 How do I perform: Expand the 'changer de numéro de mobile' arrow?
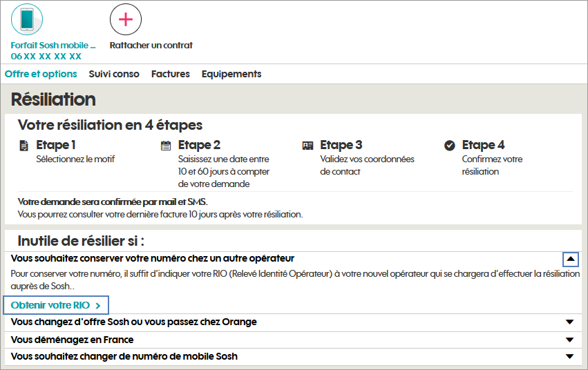569,357
